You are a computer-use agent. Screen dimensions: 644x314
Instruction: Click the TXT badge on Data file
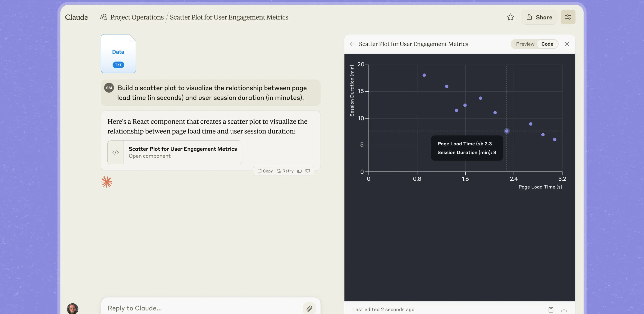pyautogui.click(x=118, y=65)
